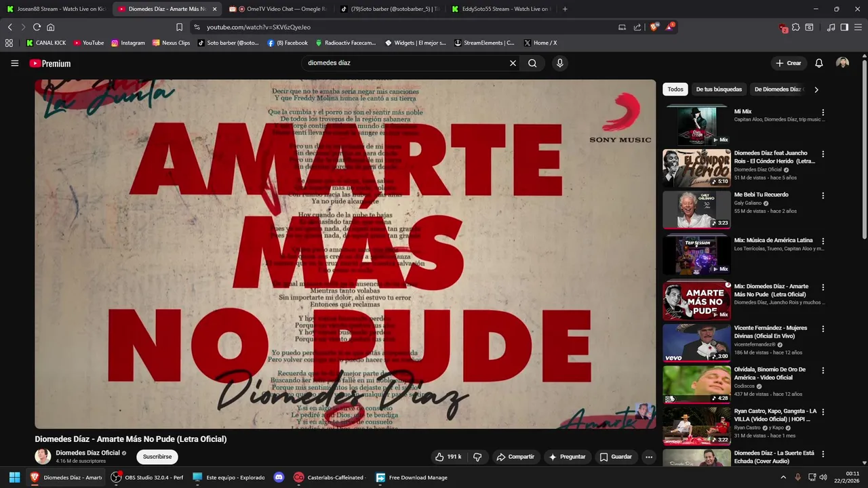Open the account avatar menu
Viewport: 868px width, 488px height.
click(842, 63)
